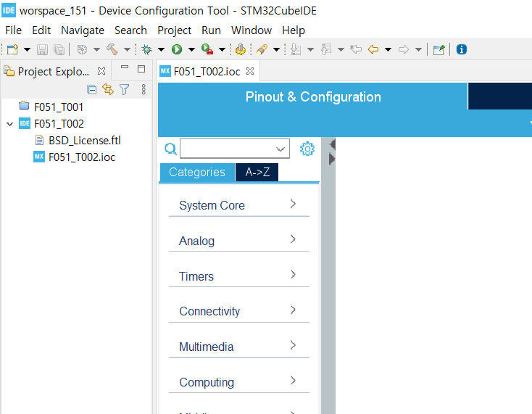Click the Collapse All icon in Project Explorer
532x414 pixels.
[91, 90]
